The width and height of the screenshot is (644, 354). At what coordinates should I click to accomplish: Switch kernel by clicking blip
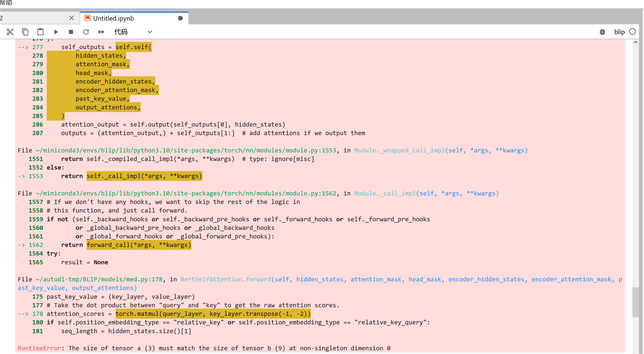point(619,32)
